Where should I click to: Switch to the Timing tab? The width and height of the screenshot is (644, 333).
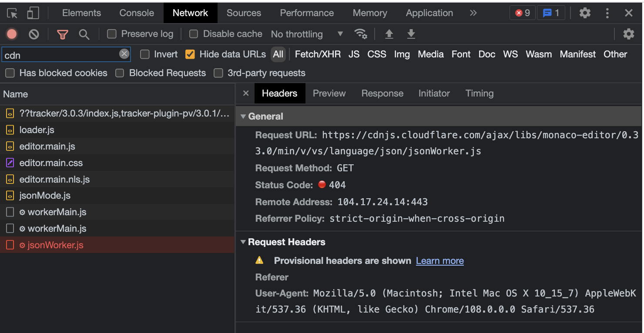click(479, 93)
